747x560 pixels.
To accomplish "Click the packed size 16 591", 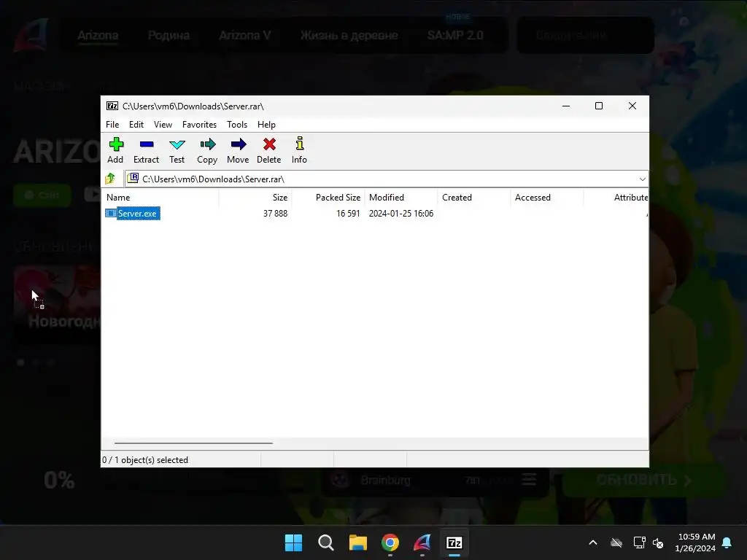I will pos(348,214).
